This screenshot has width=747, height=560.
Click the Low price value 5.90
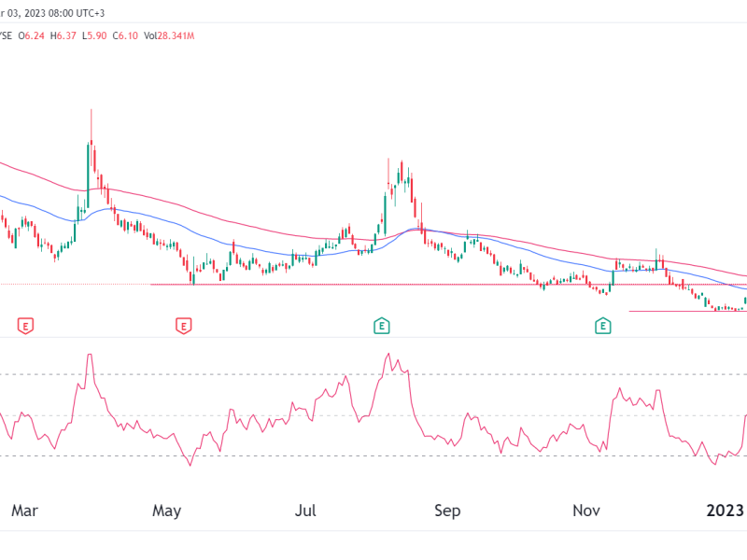96,35
